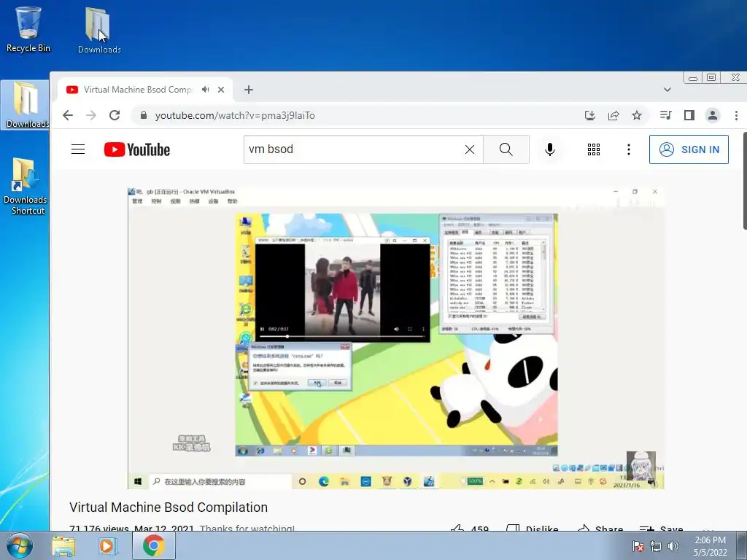This screenshot has width=747, height=560.
Task: Open the Action Center flag icon
Action: pos(638,546)
